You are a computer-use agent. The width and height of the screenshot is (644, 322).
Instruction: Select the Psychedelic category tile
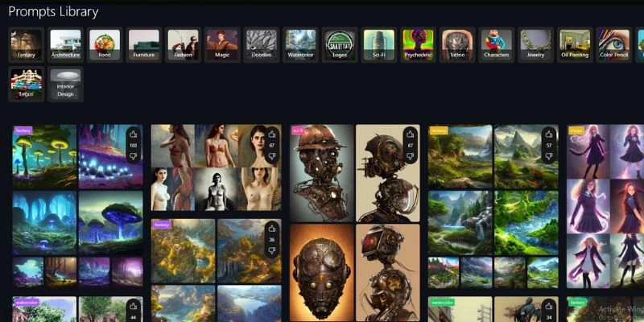(x=418, y=44)
